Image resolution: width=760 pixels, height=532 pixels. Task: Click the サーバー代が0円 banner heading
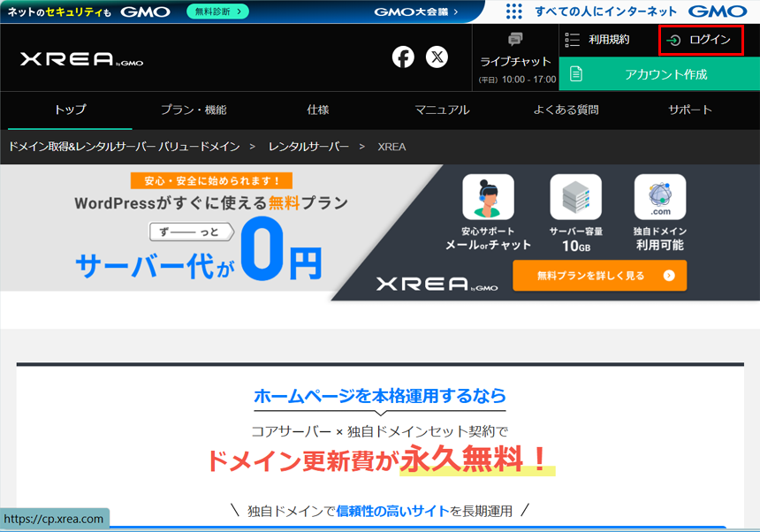point(199,250)
